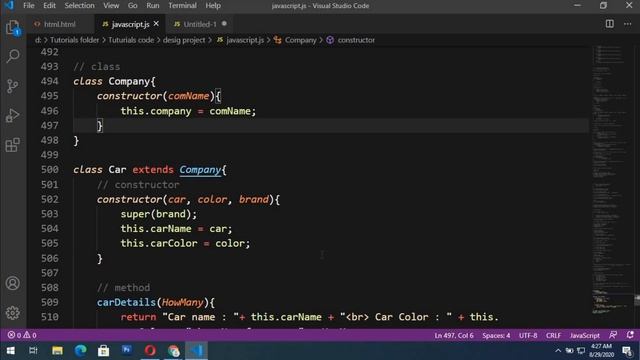Open Source Control view

[13, 86]
